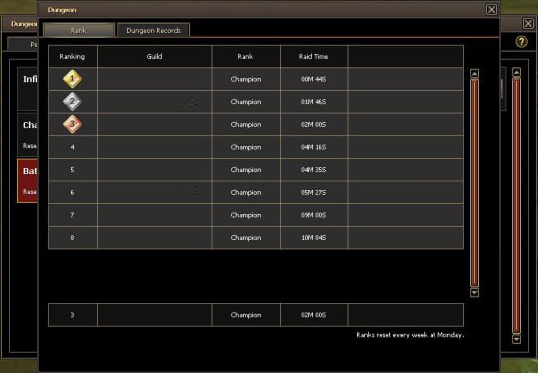
Task: Click ranking number 6 in the list
Action: tap(72, 193)
